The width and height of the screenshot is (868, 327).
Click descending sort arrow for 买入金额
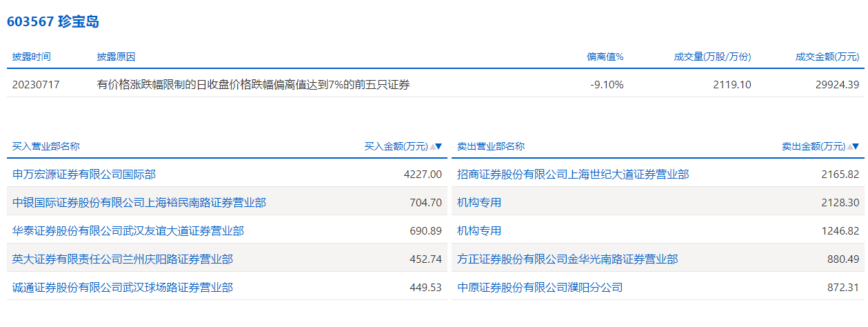439,146
